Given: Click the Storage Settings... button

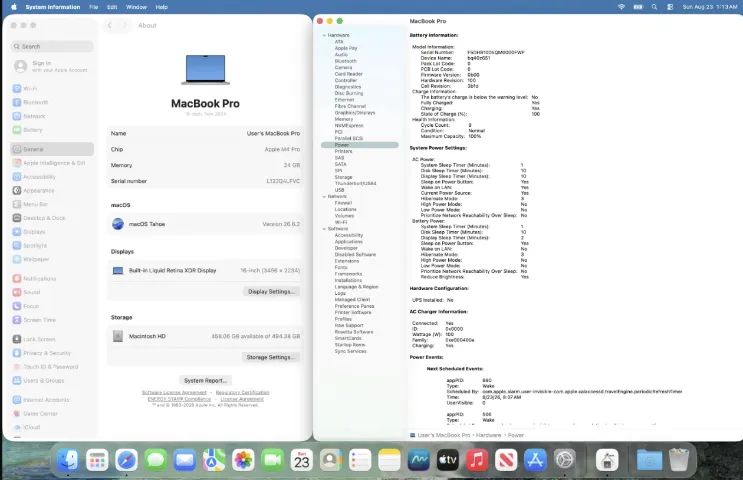Looking at the screenshot, I should (271, 357).
